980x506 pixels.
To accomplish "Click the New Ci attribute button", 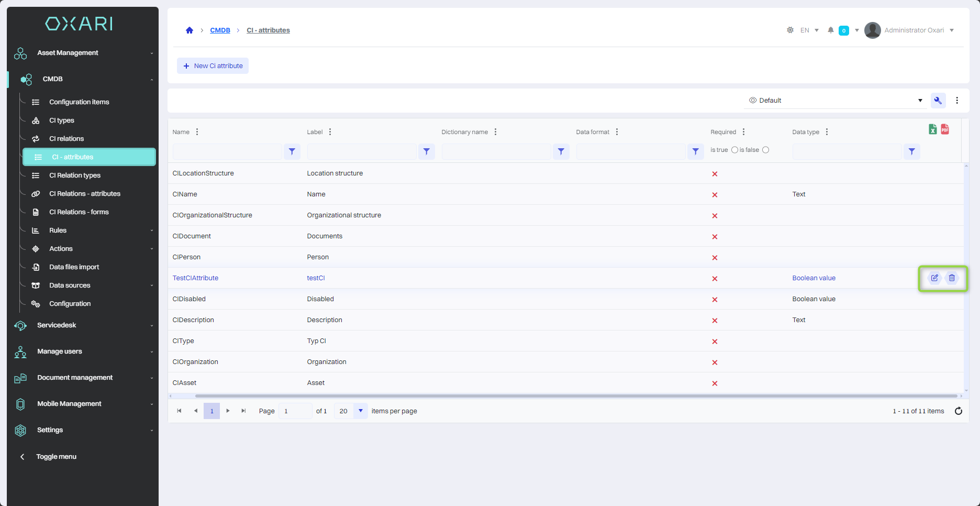I will click(x=213, y=66).
